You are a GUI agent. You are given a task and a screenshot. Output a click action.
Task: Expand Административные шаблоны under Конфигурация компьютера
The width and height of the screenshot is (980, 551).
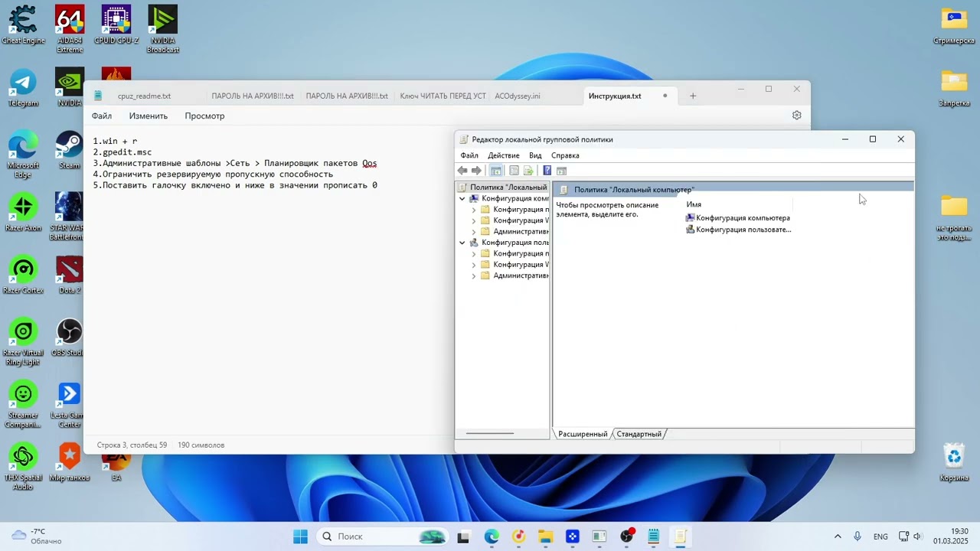(474, 231)
